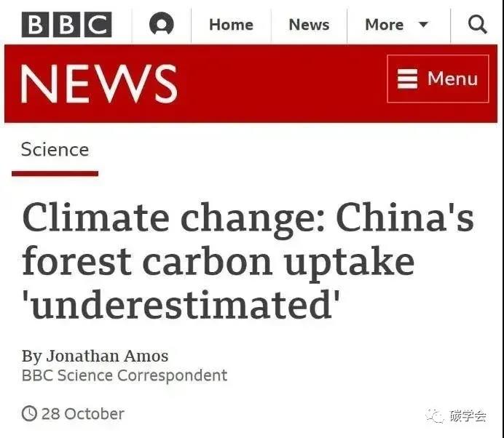
Task: Click the 碳学会 watermark text
Action: [468, 415]
